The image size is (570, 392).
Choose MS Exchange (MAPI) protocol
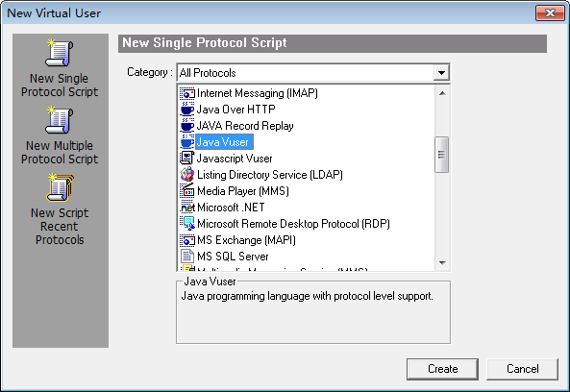tap(246, 240)
